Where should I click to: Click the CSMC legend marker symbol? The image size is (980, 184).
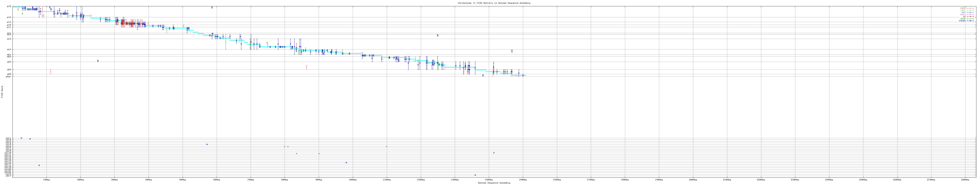pyautogui.click(x=971, y=8)
